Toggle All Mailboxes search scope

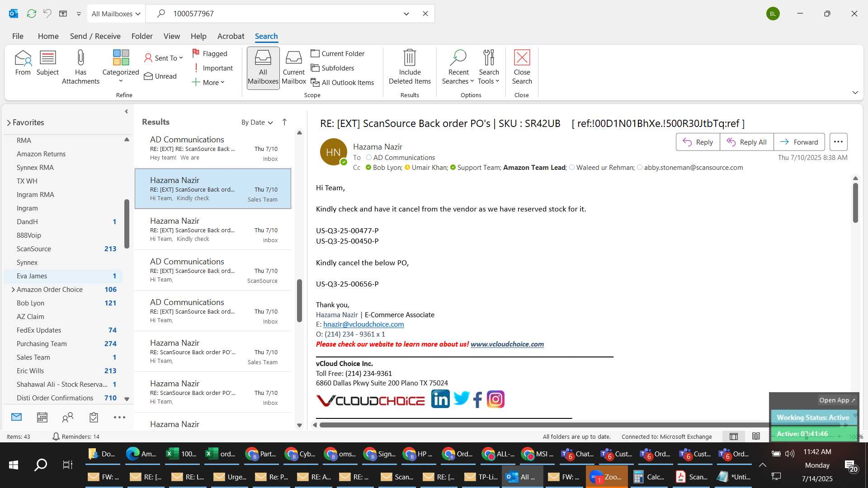[x=263, y=68]
